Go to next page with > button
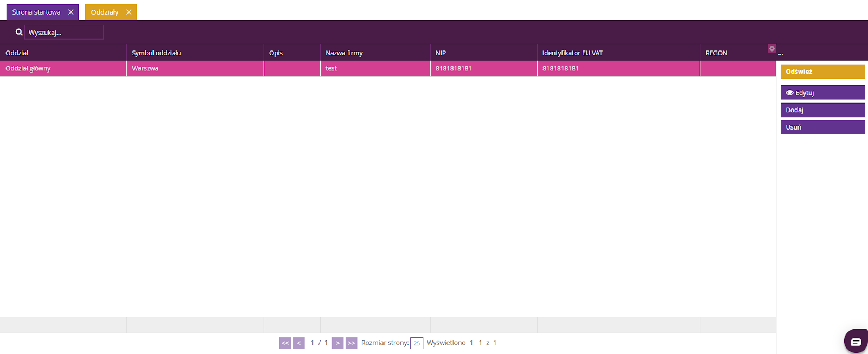868x354 pixels. click(337, 343)
